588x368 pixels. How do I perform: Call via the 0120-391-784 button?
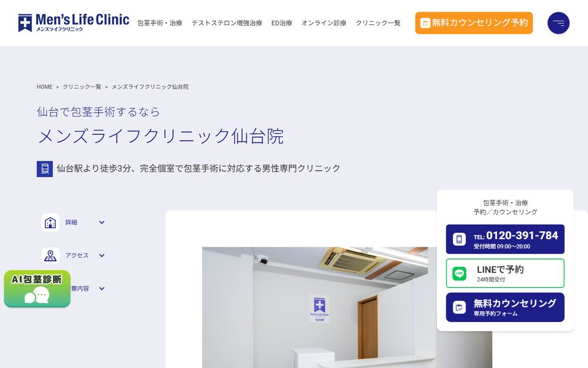coord(505,239)
